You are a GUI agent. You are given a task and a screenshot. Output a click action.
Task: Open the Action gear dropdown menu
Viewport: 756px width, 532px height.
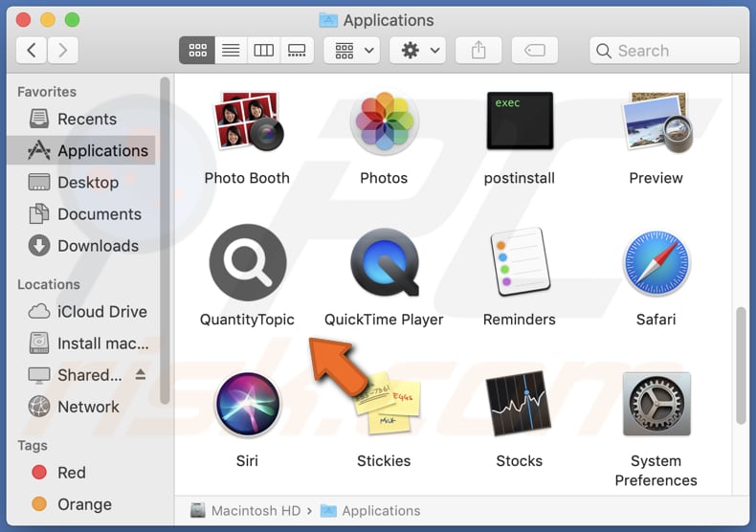pyautogui.click(x=417, y=50)
